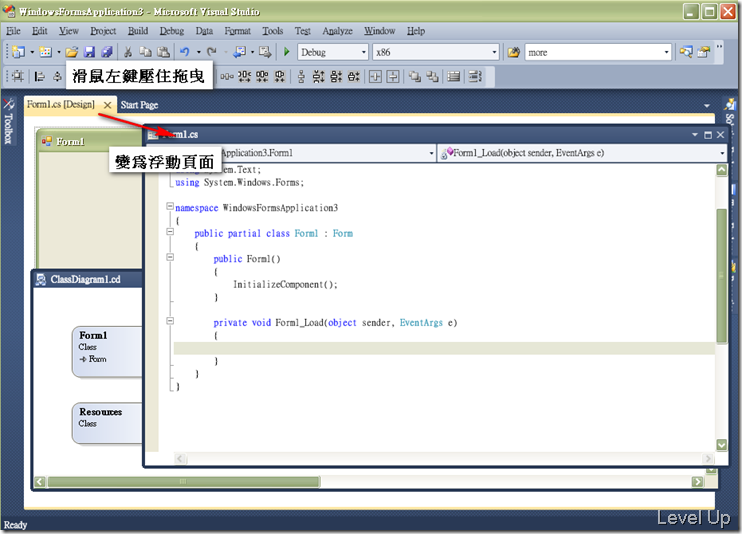This screenshot has height=534, width=742.
Task: Close the Form1.cs [Design] tab
Action: [107, 105]
